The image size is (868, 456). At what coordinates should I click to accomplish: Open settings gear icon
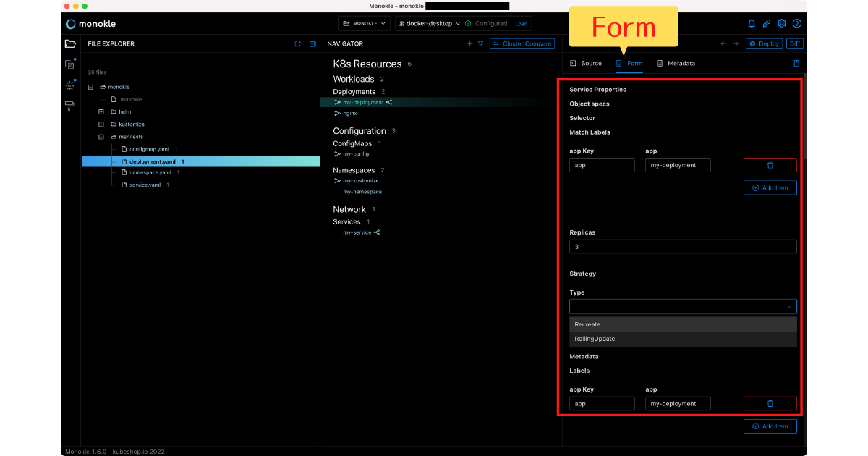pos(782,23)
